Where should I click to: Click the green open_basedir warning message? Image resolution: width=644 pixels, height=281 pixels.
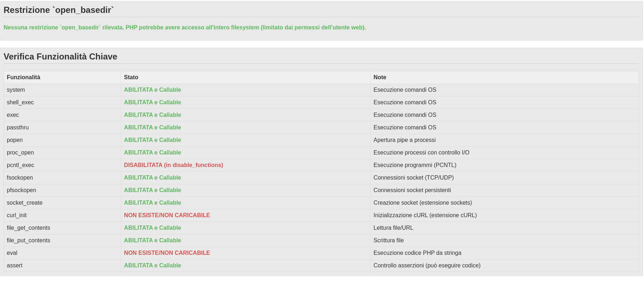pyautogui.click(x=185, y=28)
